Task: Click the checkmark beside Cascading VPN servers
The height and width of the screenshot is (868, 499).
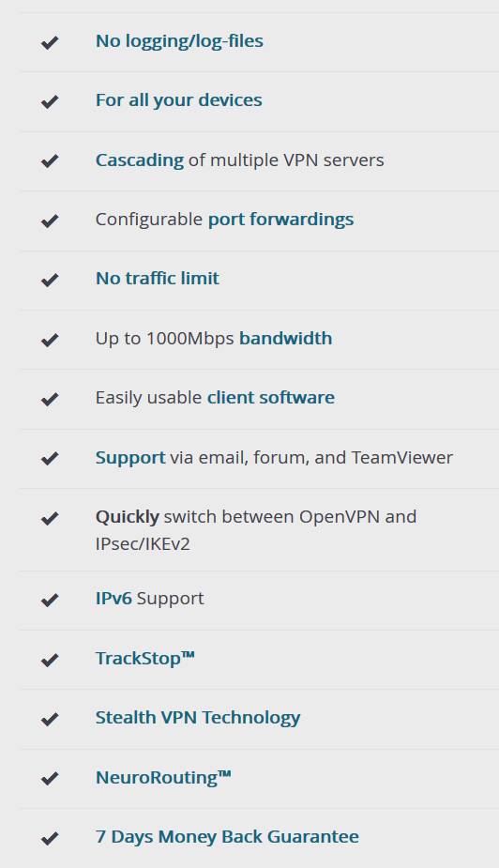Action: [50, 161]
